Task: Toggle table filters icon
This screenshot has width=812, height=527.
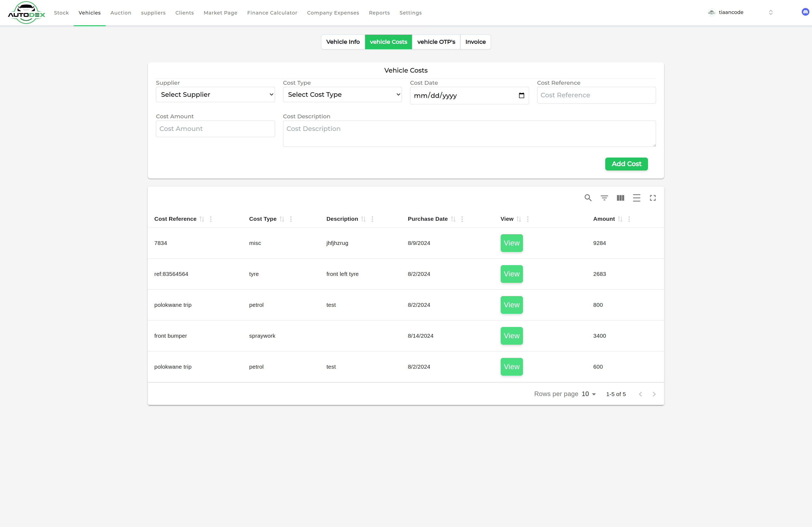Action: (x=604, y=198)
